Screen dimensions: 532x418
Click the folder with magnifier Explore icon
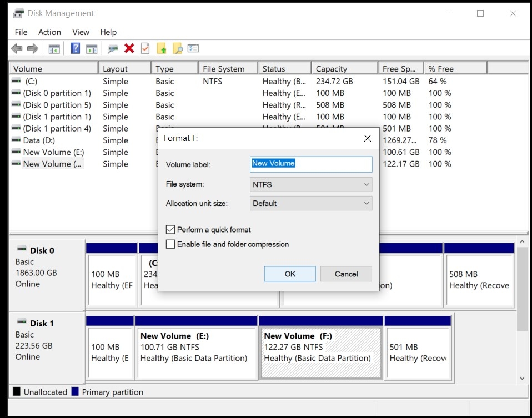178,48
